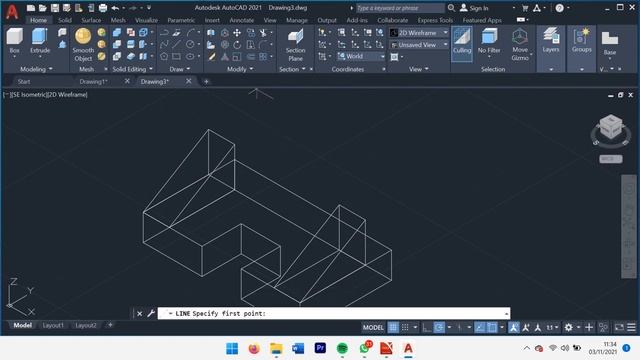640x360 pixels.
Task: Open the Unsaved View dropdown
Action: tap(419, 45)
